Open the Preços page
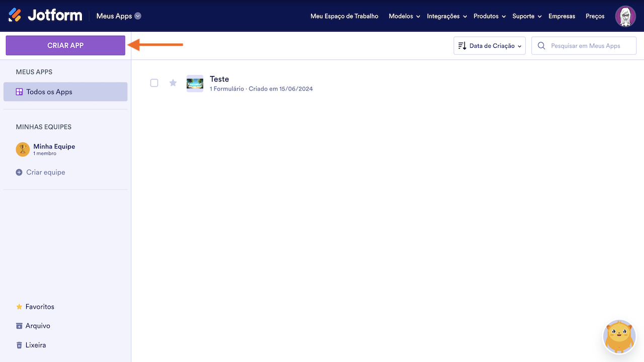Screen dimensions: 644x362 [x=595, y=16]
